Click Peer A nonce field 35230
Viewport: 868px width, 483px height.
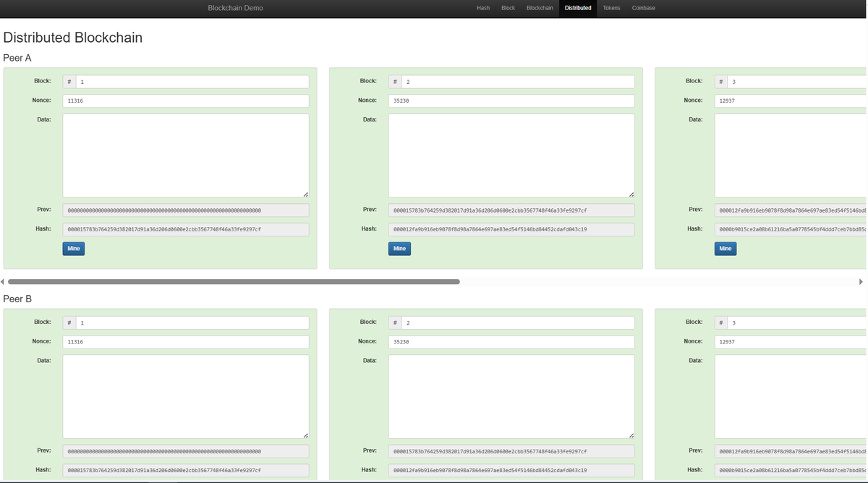coord(511,101)
